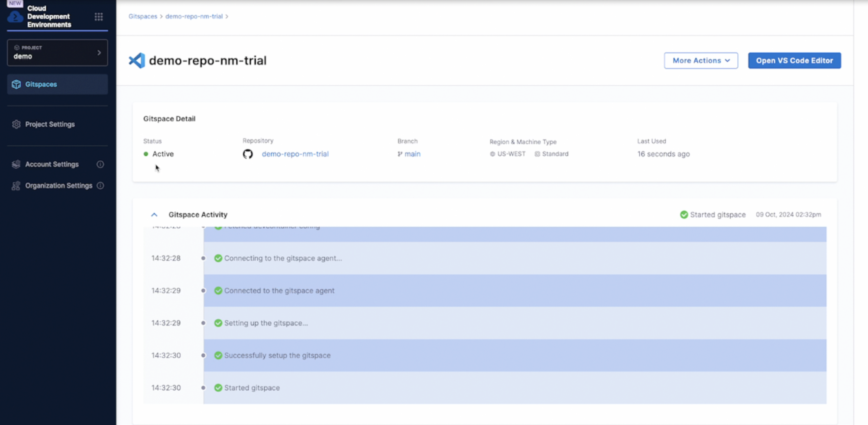Click green check on Started gitspace row
This screenshot has height=425, width=868.
[x=218, y=388]
